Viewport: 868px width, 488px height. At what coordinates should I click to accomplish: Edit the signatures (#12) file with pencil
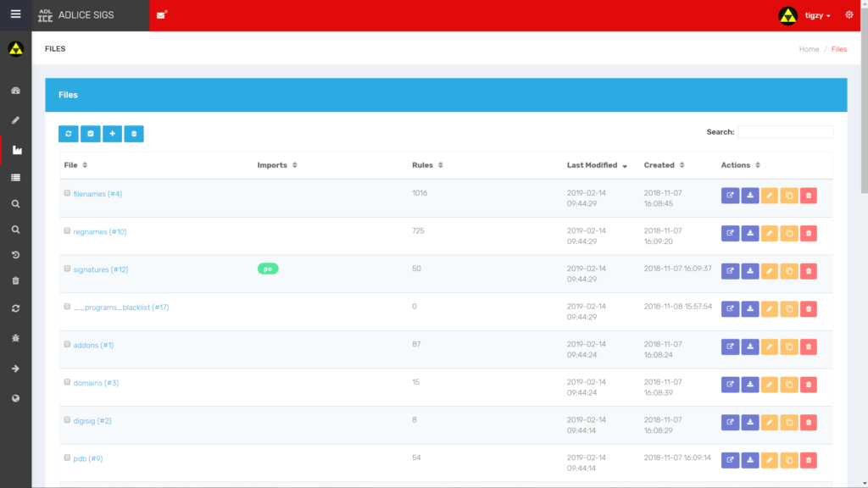[x=770, y=271]
